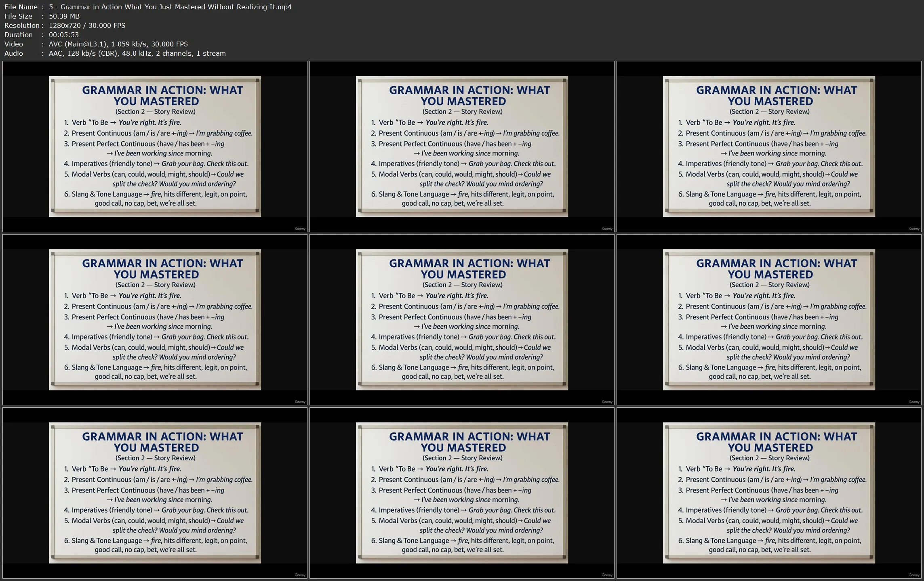Select the first thumbnail in the middle row
This screenshot has width=924, height=581.
(x=155, y=319)
